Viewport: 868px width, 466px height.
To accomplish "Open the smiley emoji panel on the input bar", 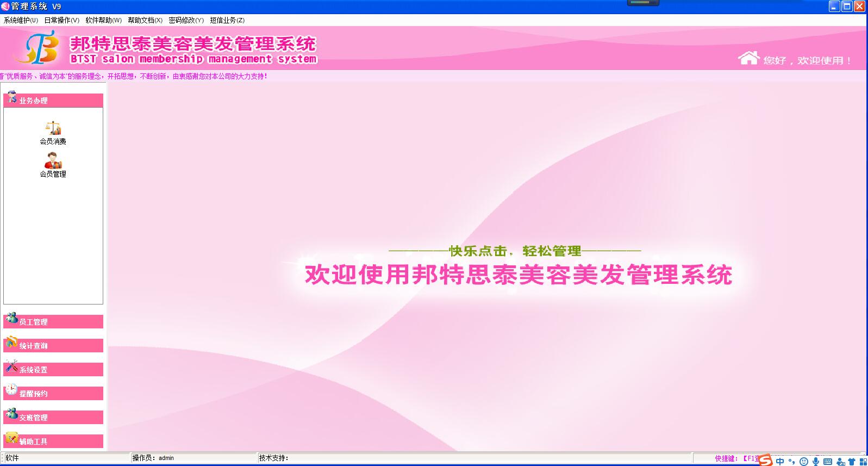I will [804, 462].
